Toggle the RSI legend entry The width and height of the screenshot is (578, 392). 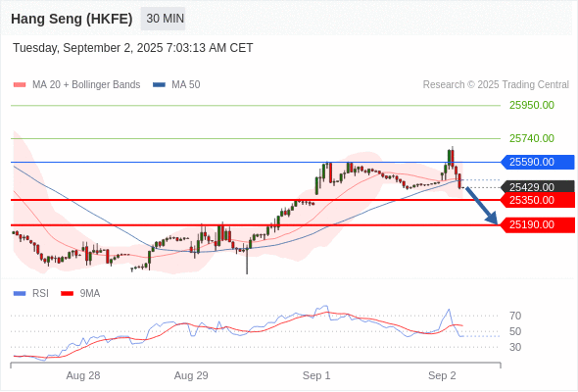coord(31,294)
